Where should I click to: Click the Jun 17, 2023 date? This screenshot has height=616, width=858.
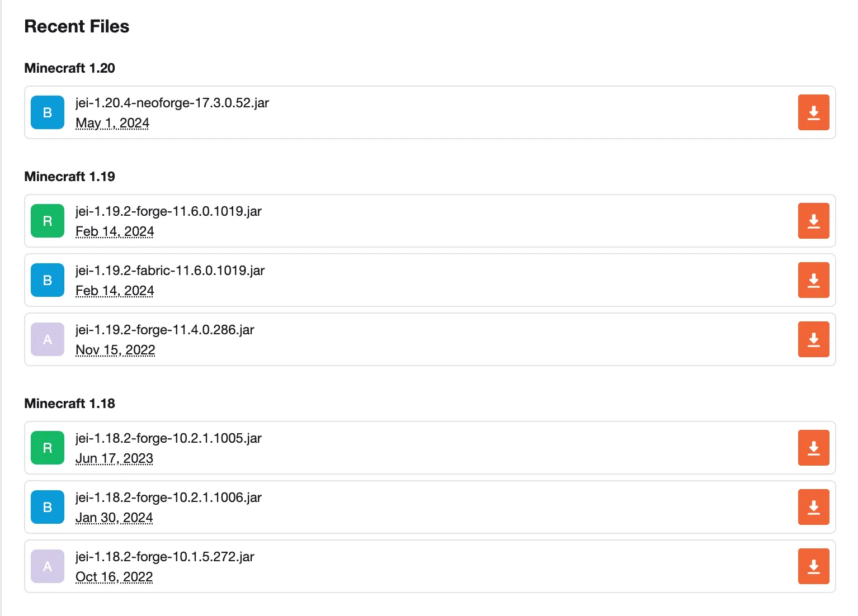point(114,458)
